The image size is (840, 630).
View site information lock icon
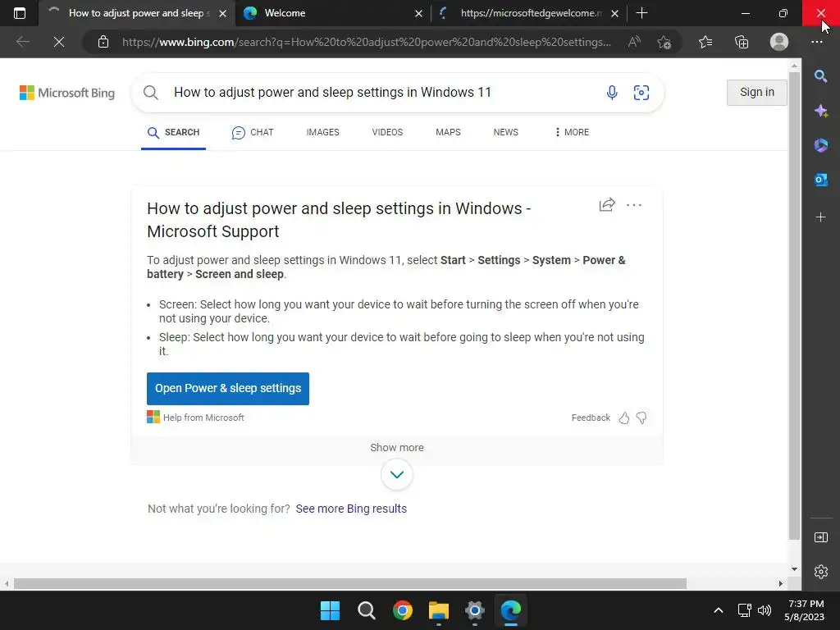pyautogui.click(x=103, y=42)
